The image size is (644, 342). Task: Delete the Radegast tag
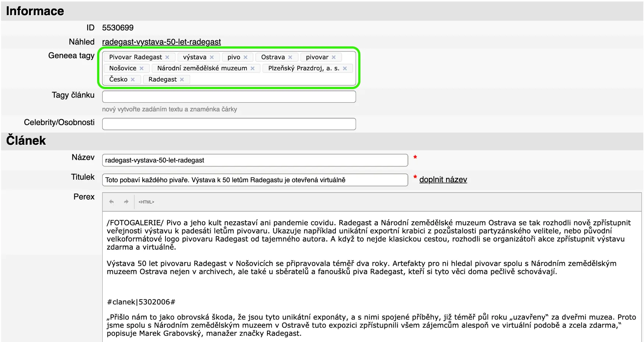182,80
